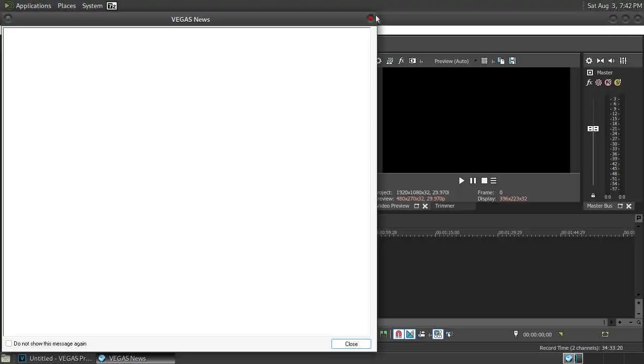Toggle the Master bus mute icon

(608, 82)
